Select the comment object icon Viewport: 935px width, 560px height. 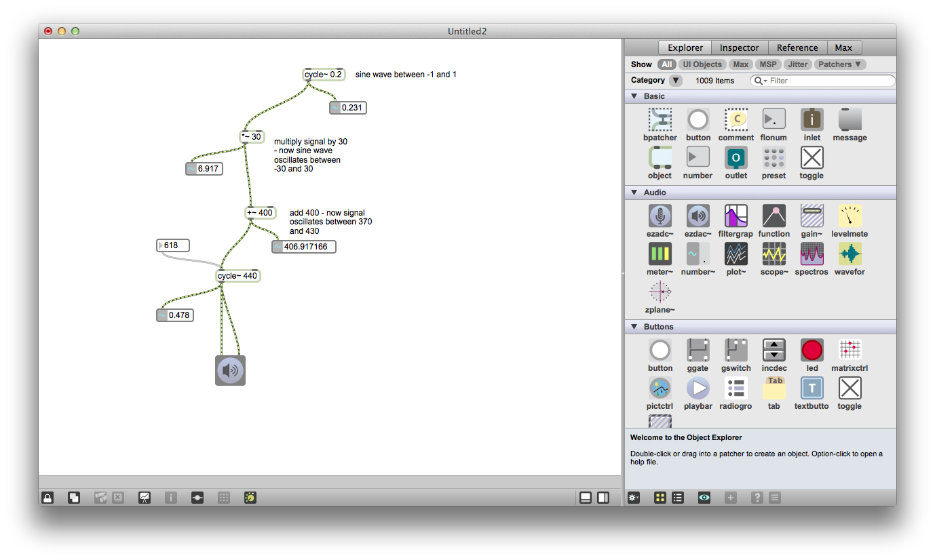(x=736, y=119)
